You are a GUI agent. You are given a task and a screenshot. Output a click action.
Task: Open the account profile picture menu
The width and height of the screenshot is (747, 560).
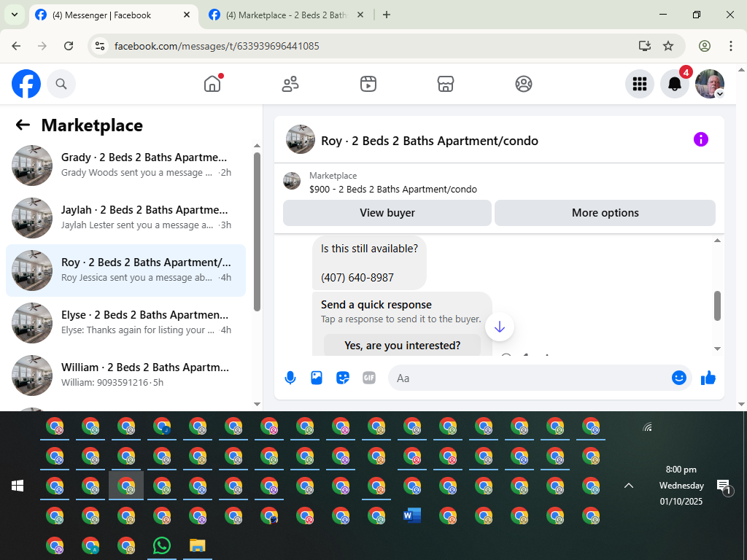[x=710, y=84]
